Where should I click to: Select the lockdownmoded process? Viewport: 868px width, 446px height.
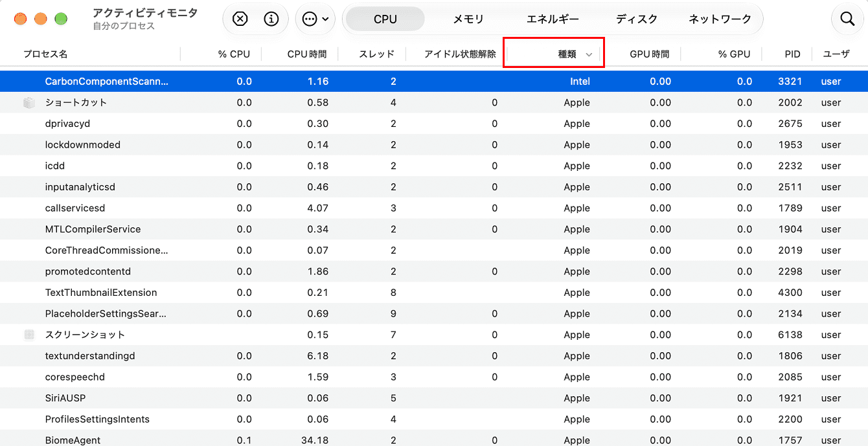(x=434, y=144)
